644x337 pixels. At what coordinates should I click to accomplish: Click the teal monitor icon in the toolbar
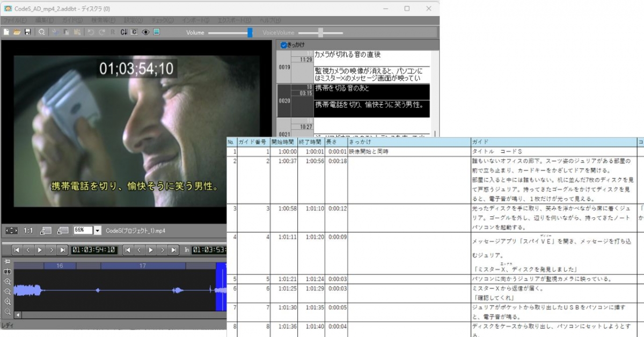point(156,32)
